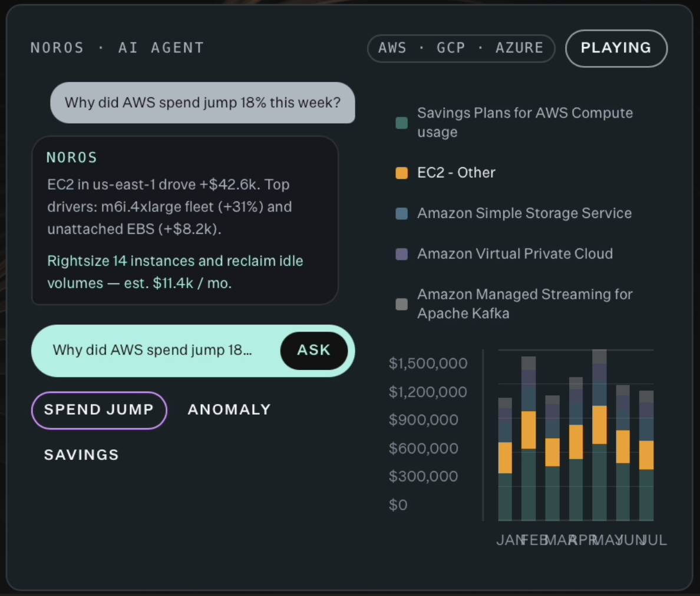Click the green rightsize recommendation text

[175, 272]
